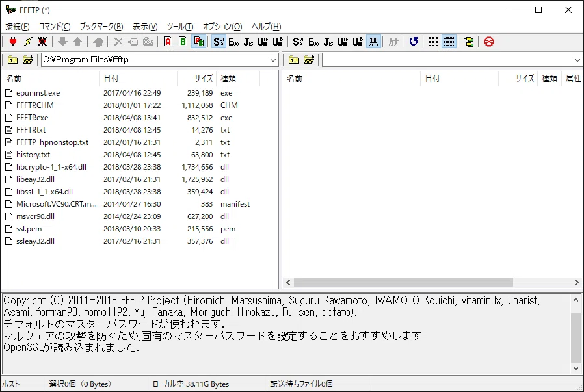Click log pane scroll up arrow
The width and height of the screenshot is (584, 392).
point(576,300)
